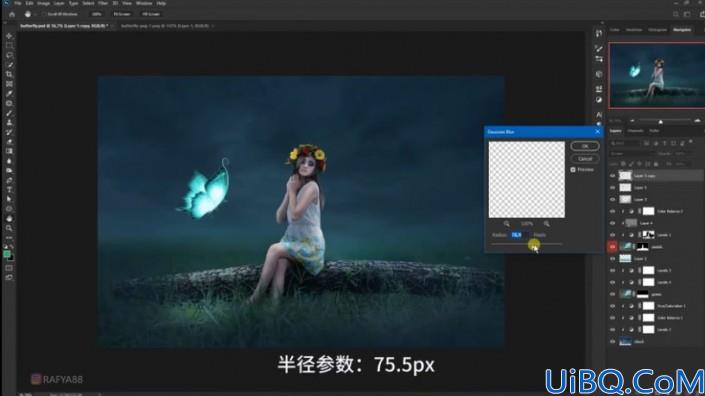
Task: Enable Scroll All Windows checkbox
Action: click(44, 14)
